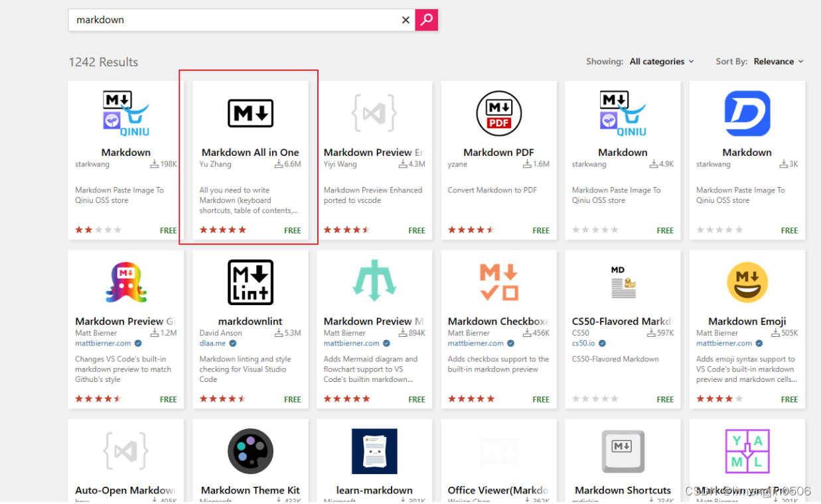
Task: Open Markdown All in One icon
Action: point(250,113)
